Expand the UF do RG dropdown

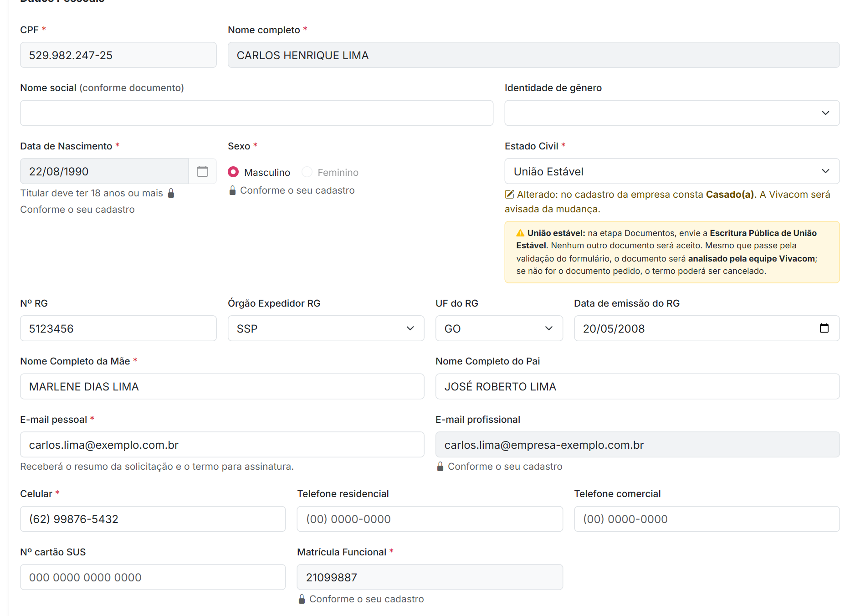tap(499, 329)
